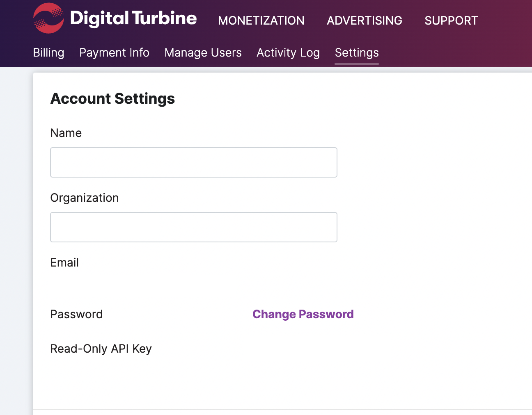The width and height of the screenshot is (532, 415).
Task: Click the Account Settings heading
Action: [x=112, y=98]
